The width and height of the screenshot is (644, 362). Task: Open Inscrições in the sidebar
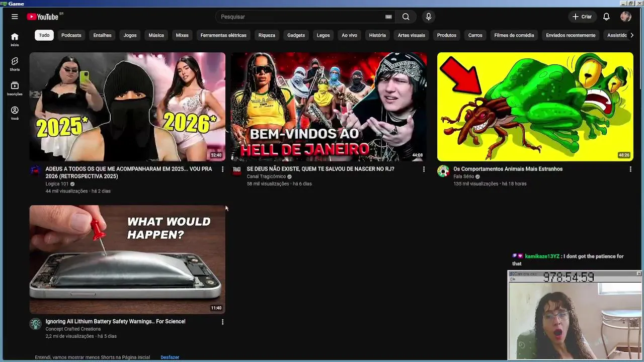click(x=15, y=88)
